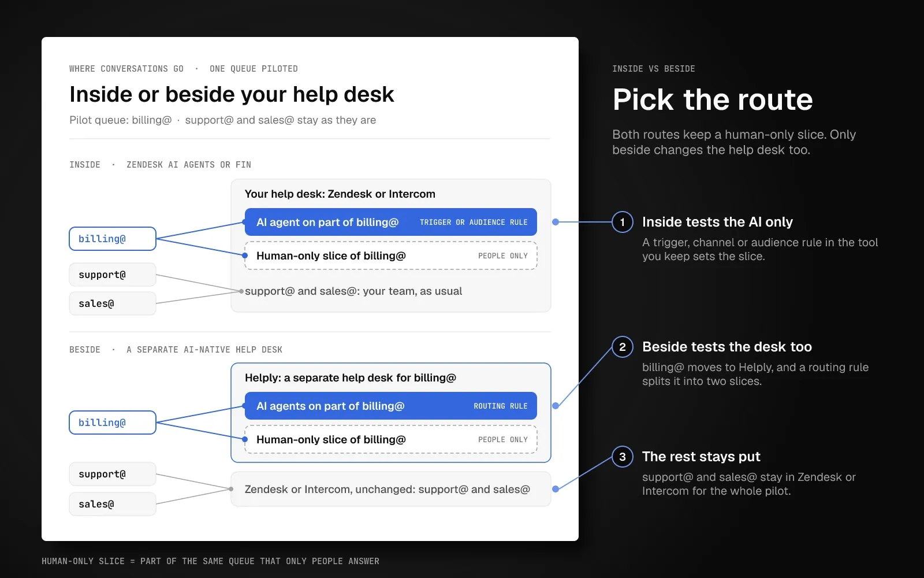Screen dimensions: 924x578
Task: Click 'Zendesk or Intercom, unchanged' box
Action: (391, 489)
